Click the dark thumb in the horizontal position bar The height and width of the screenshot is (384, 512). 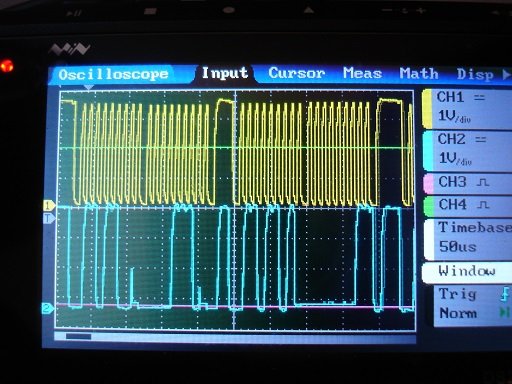(78, 336)
